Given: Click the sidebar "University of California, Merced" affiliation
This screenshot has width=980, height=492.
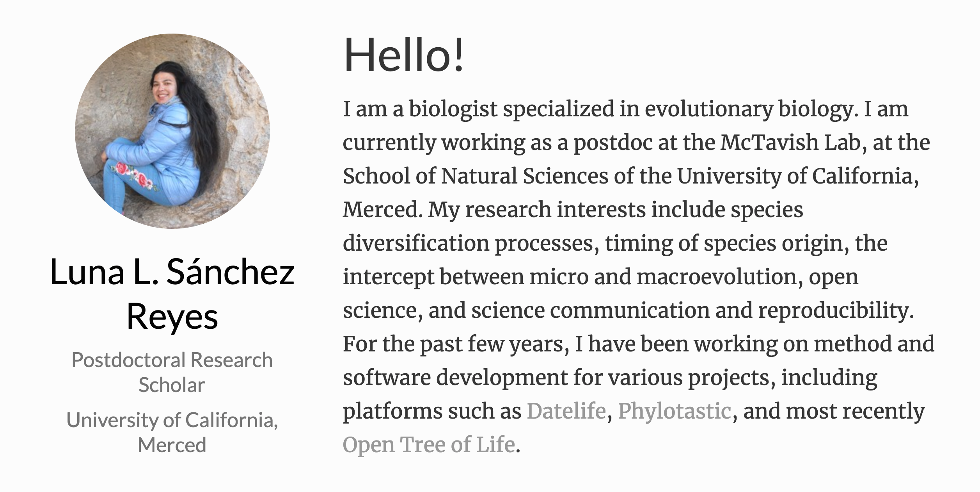Looking at the screenshot, I should click(x=172, y=432).
